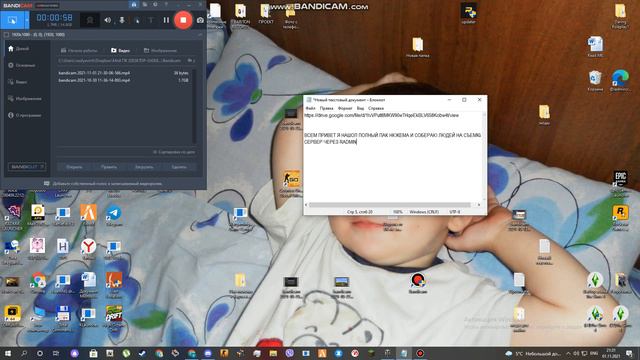640x360 pixels.
Task: Toggle mouse cursor effect in Bandicam toolbar
Action: point(137,20)
